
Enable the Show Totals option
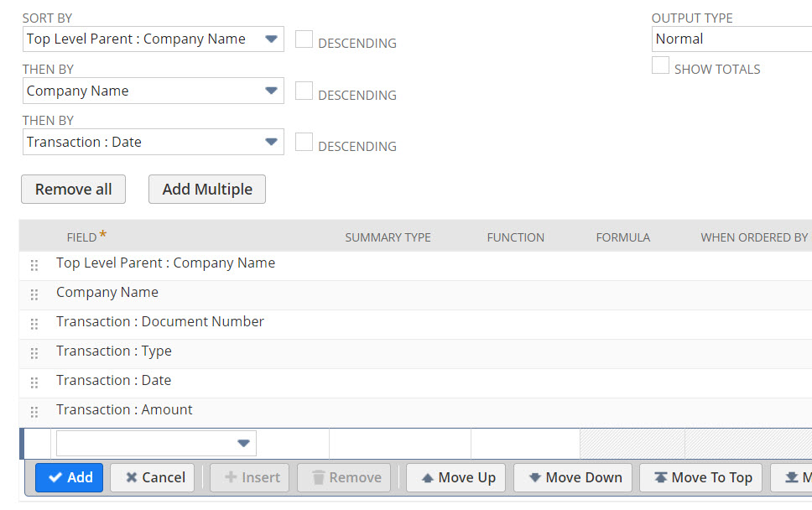[x=660, y=65]
